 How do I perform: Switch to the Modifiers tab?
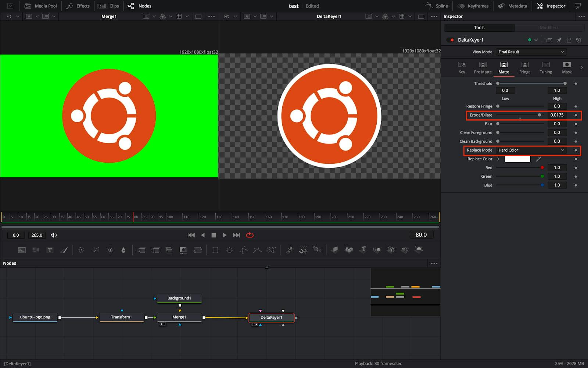[x=549, y=27]
